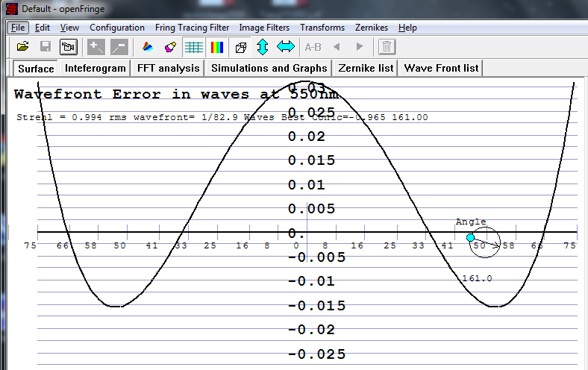This screenshot has height=370, width=588.
Task: Click the plus zoom in toolbar icon
Action: pos(96,47)
